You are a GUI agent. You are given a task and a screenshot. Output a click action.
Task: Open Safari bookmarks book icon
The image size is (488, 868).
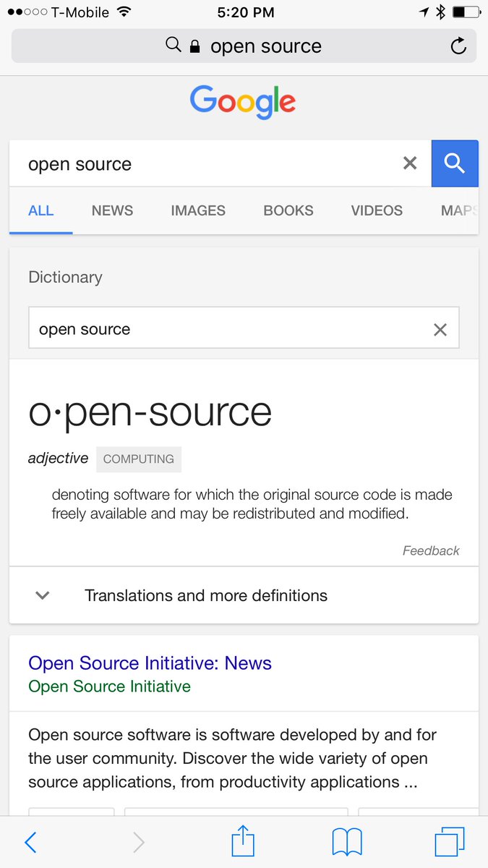[347, 843]
